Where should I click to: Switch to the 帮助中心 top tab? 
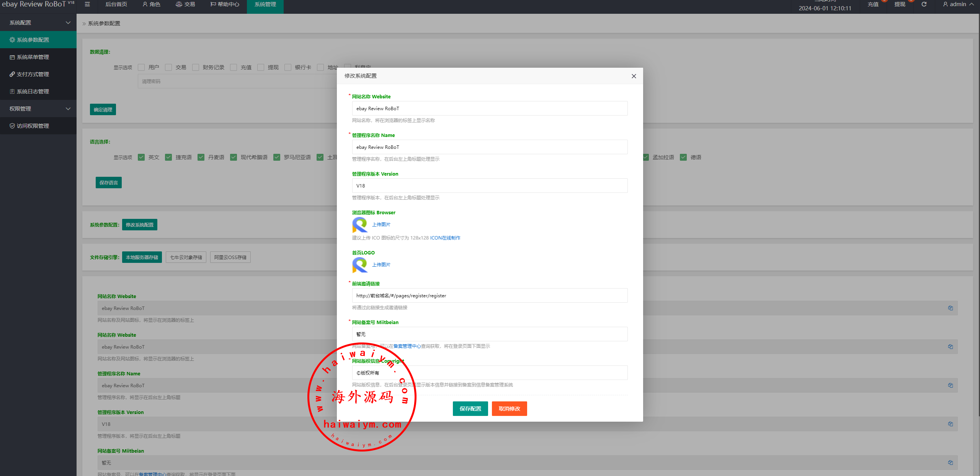[225, 4]
